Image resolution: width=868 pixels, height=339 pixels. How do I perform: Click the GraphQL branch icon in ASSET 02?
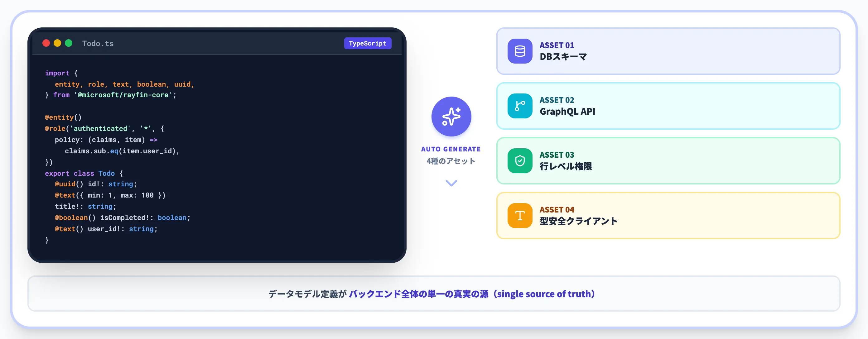[x=520, y=106]
